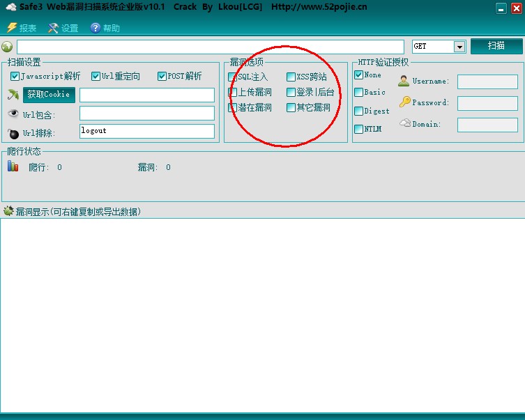Enable 登录|后台 checkbox
The image size is (525, 420).
point(291,93)
